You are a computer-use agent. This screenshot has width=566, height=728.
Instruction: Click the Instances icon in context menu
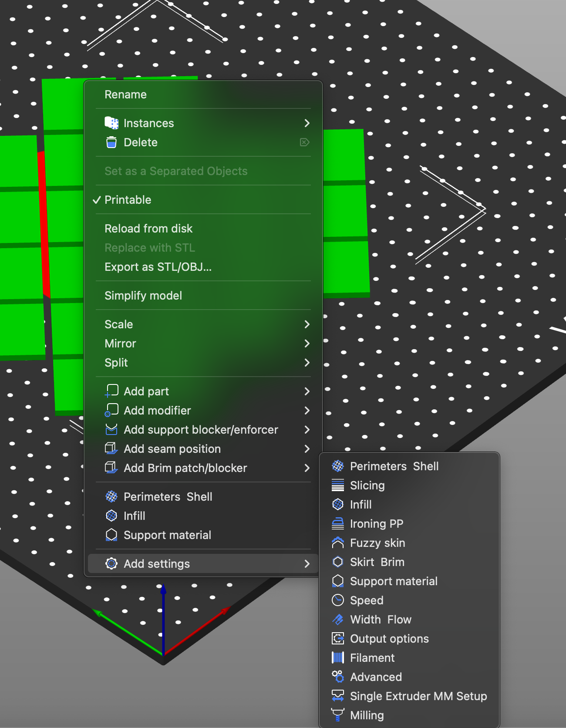click(111, 123)
